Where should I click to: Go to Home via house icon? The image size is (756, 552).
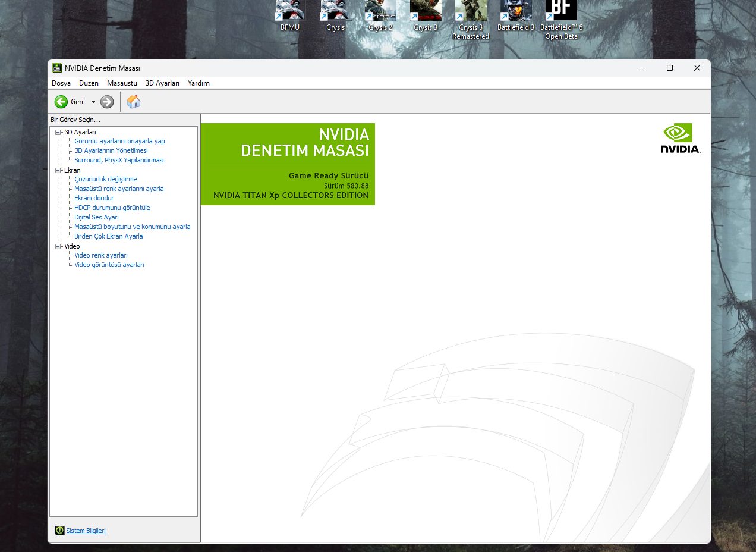134,102
